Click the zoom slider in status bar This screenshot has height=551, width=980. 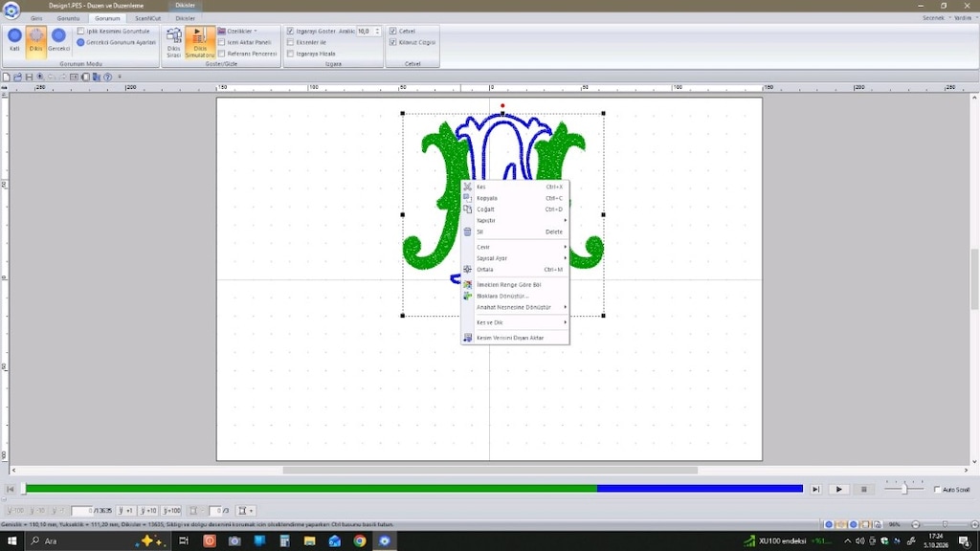[x=945, y=525]
